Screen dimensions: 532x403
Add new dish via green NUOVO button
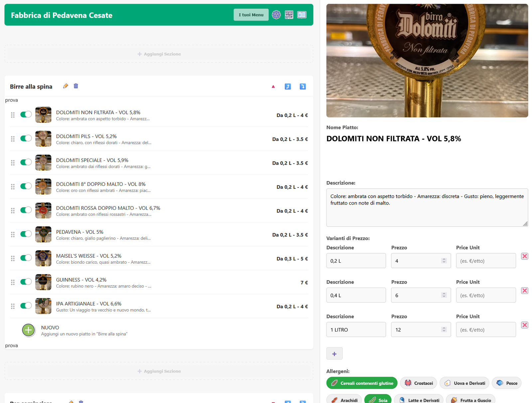[29, 330]
